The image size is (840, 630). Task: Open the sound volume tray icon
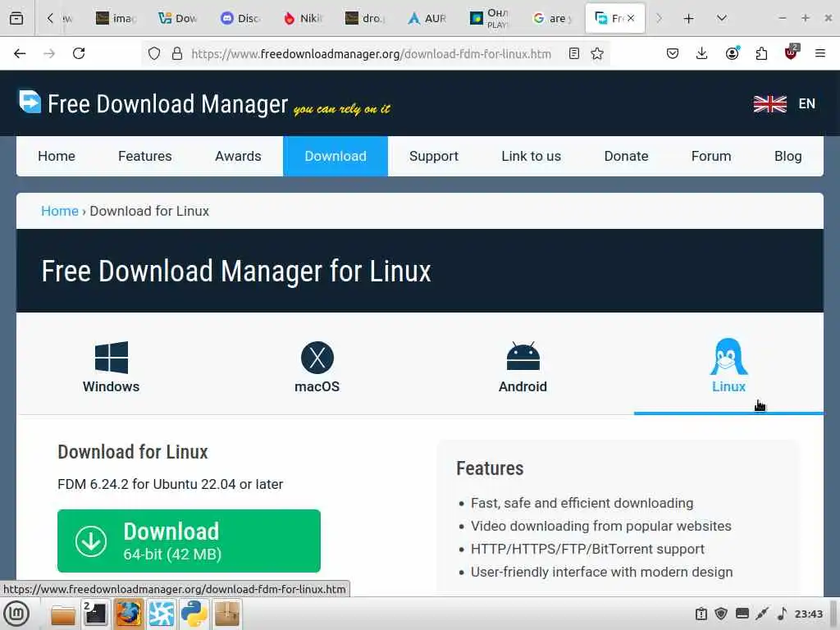coord(782,614)
